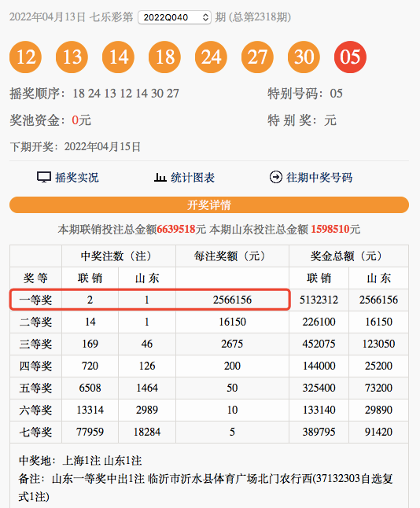Click seventh prize Shandong count 18284
Screen dimensions: 420x508
(147, 432)
